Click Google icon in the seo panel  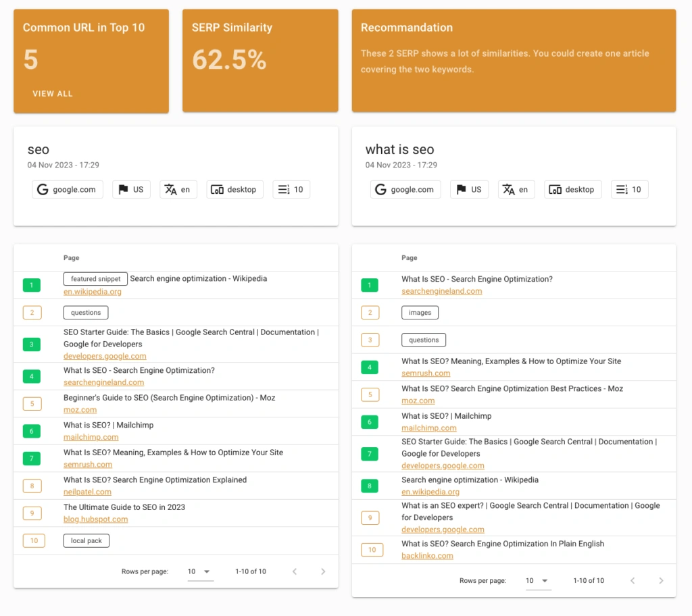(x=43, y=189)
